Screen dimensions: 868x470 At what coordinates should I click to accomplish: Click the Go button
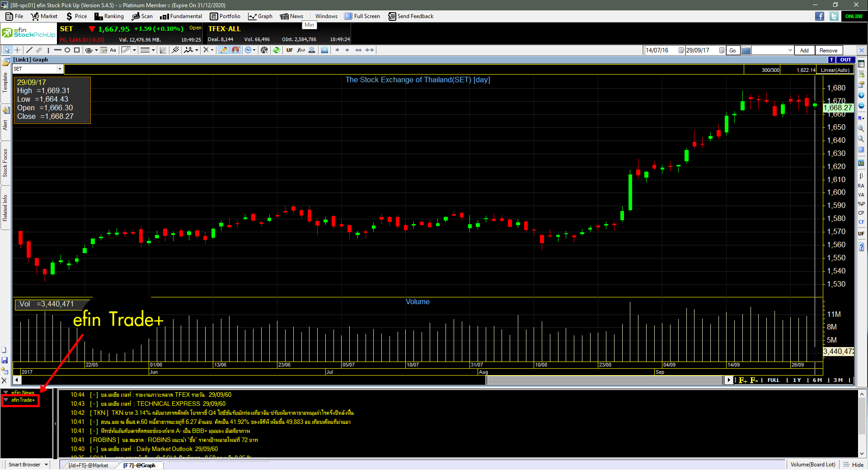pyautogui.click(x=732, y=50)
